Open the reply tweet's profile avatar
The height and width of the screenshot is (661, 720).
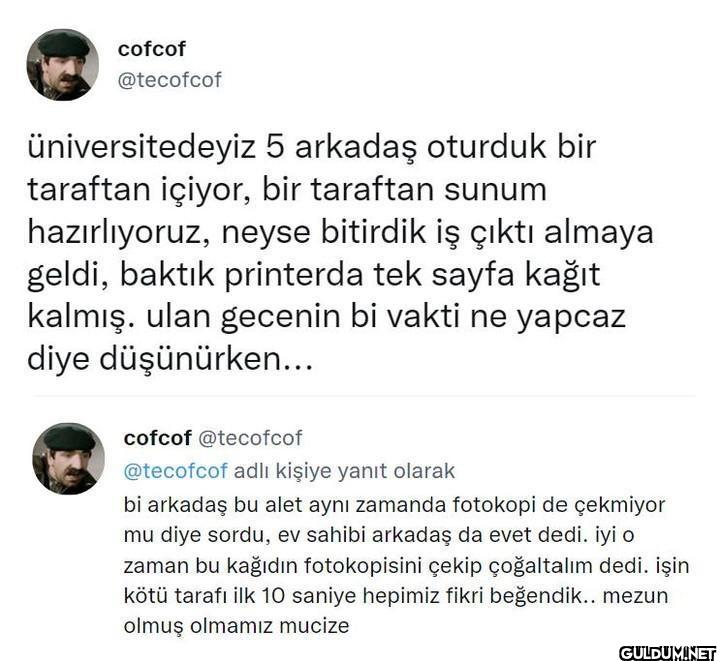69,458
